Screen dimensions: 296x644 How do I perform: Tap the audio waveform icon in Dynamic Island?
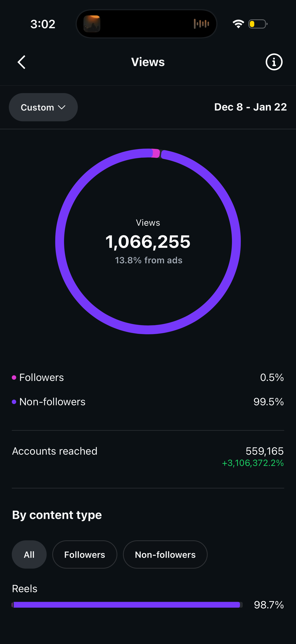(201, 24)
